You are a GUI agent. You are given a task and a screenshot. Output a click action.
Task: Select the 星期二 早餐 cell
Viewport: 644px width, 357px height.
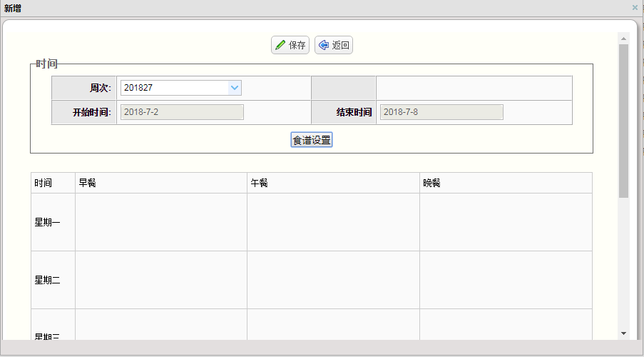[x=160, y=280]
